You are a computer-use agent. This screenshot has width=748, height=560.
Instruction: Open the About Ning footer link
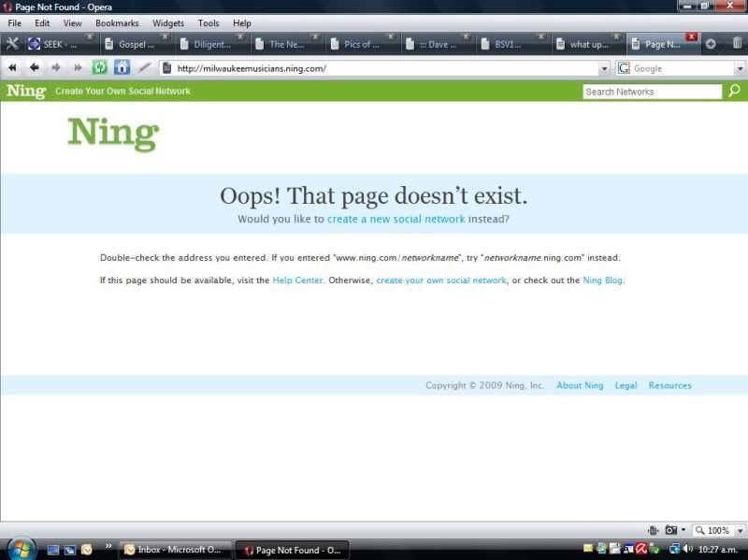coord(580,385)
